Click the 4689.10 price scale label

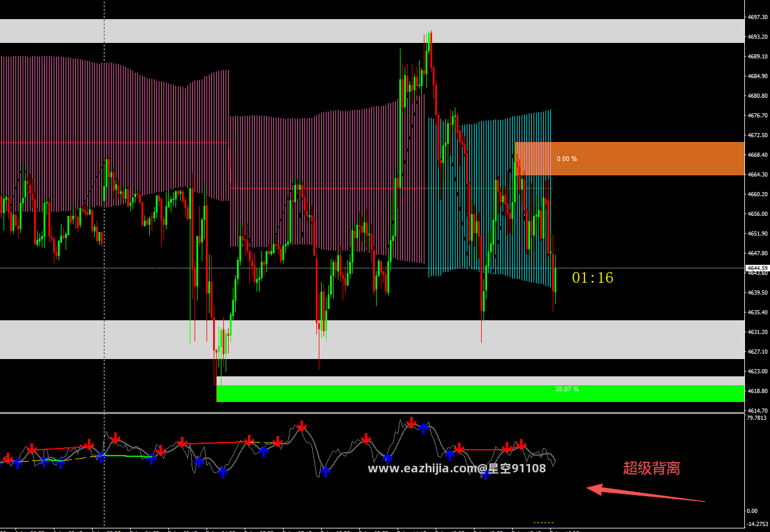coord(757,57)
